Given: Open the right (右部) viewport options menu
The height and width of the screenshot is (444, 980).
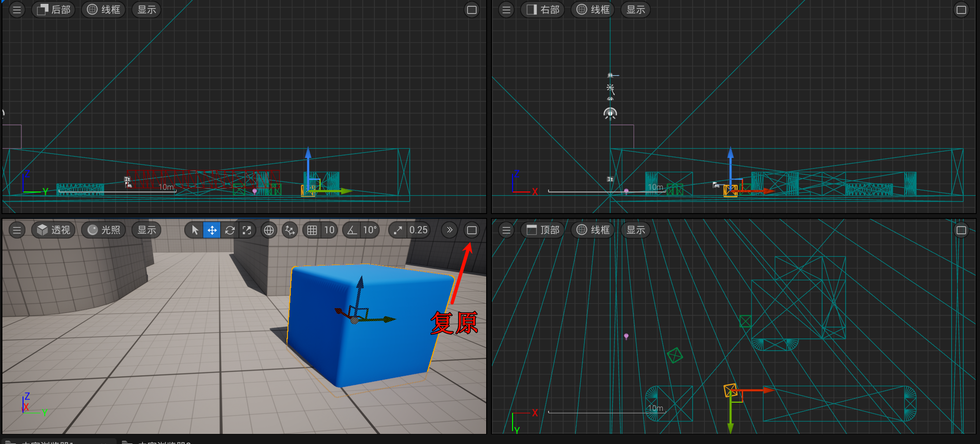Looking at the screenshot, I should pyautogui.click(x=506, y=10).
